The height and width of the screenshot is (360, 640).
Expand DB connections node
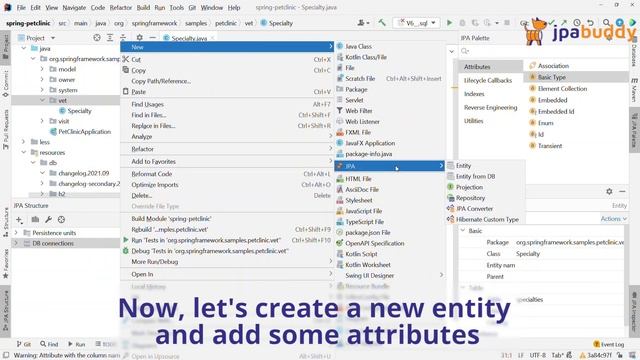click(x=16, y=243)
